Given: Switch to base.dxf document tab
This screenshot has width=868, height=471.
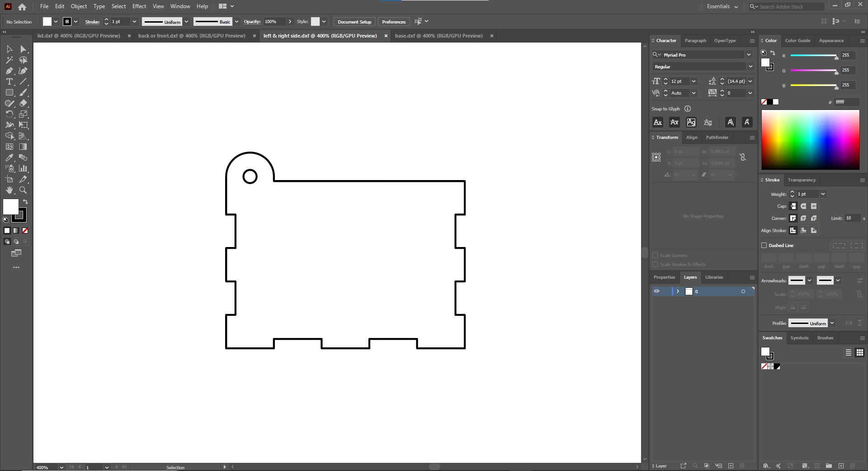Looking at the screenshot, I should [x=439, y=36].
